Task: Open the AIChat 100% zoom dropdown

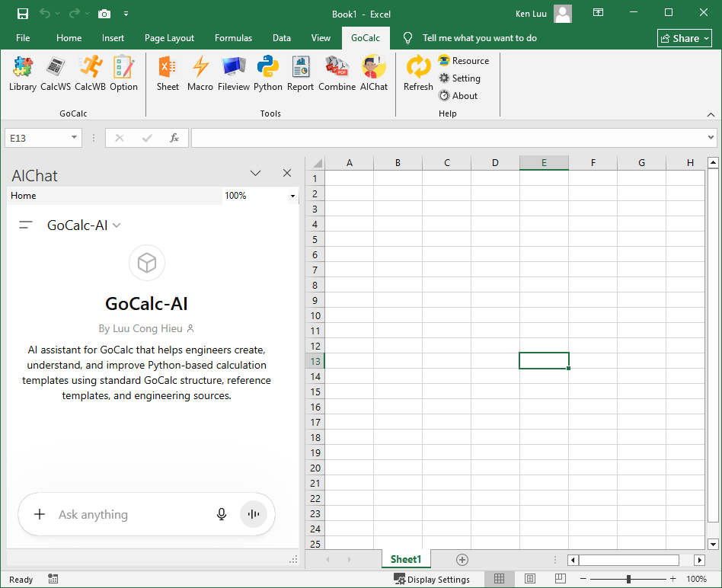Action: pyautogui.click(x=292, y=196)
